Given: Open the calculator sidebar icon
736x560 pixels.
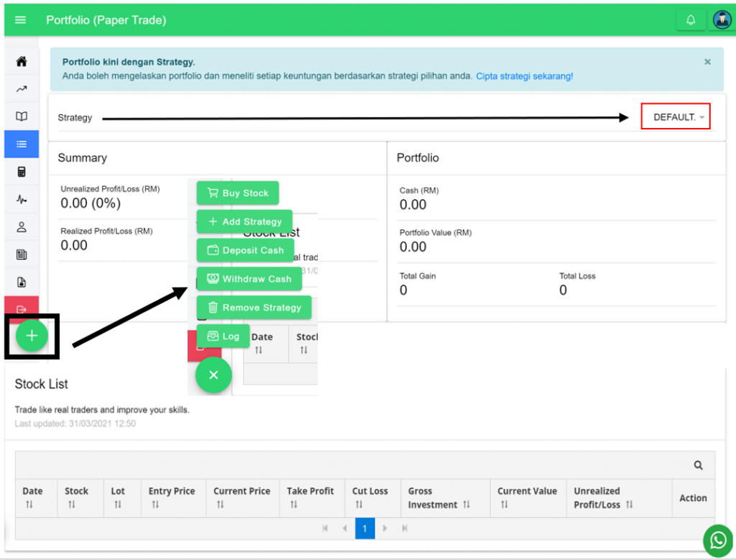Looking at the screenshot, I should coord(22,172).
